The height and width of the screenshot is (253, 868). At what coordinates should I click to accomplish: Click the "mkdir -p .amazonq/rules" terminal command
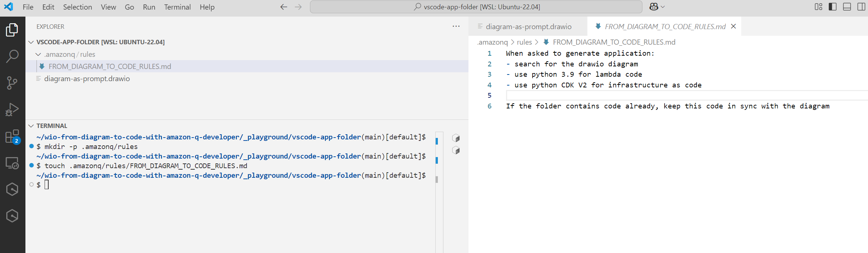pos(91,146)
